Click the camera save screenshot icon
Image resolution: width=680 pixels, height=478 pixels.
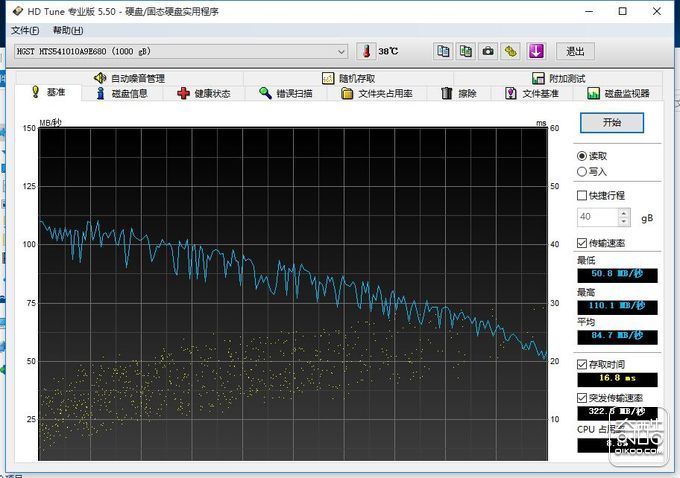488,51
